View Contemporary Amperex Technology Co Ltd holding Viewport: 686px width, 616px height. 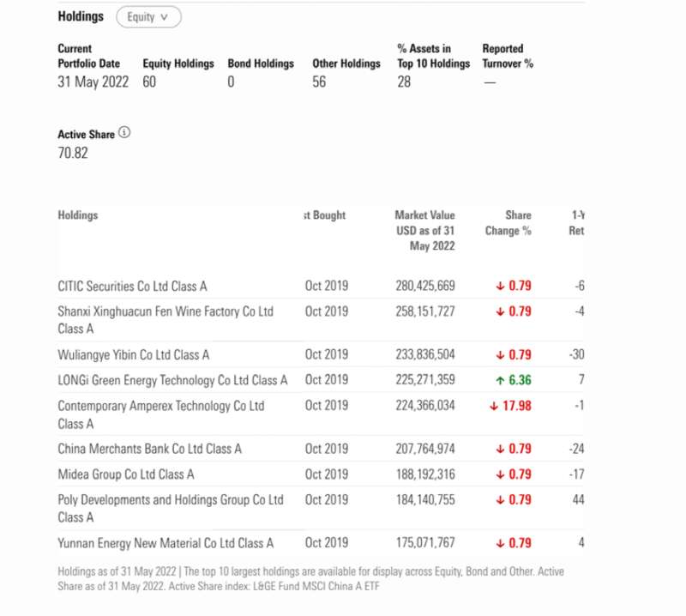161,414
